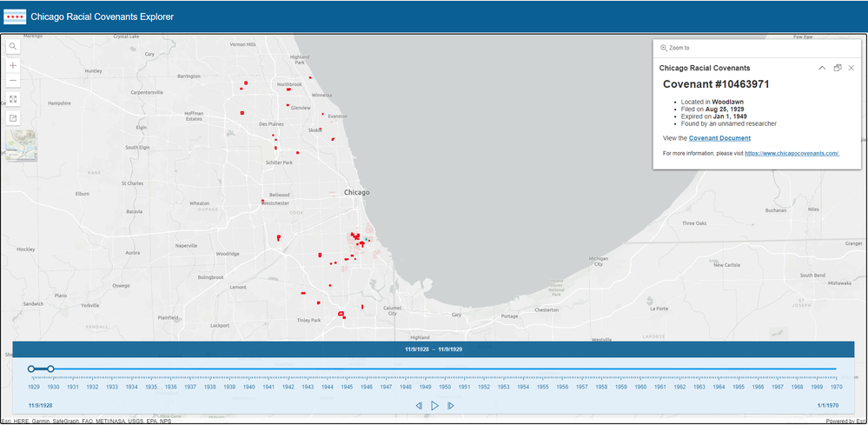The image size is (868, 425).
Task: Play the time slider animation
Action: (x=434, y=406)
